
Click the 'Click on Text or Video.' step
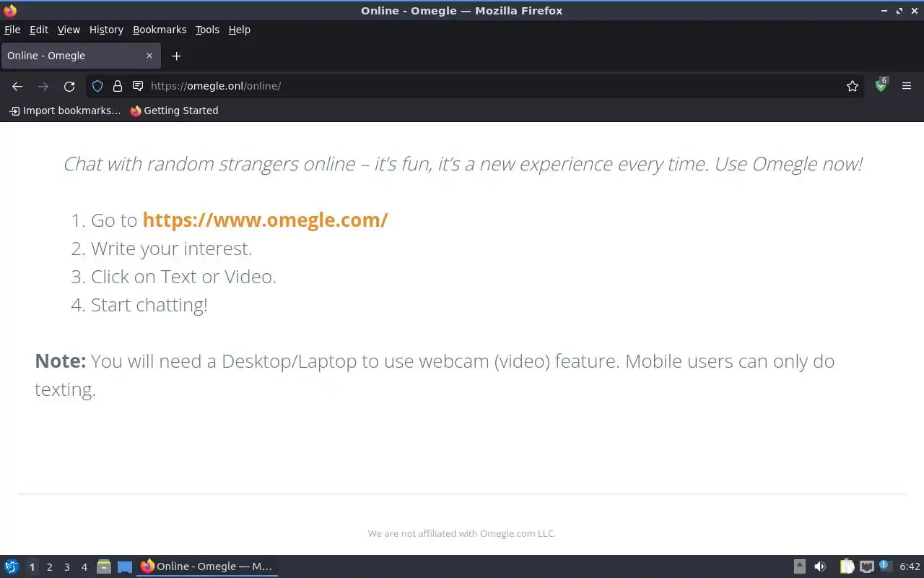(x=183, y=277)
